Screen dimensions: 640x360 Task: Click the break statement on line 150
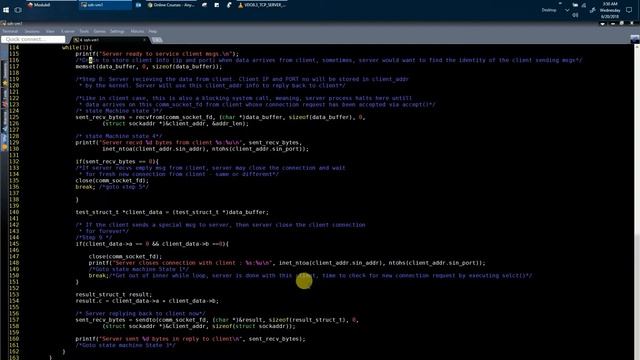pyautogui.click(x=98, y=276)
